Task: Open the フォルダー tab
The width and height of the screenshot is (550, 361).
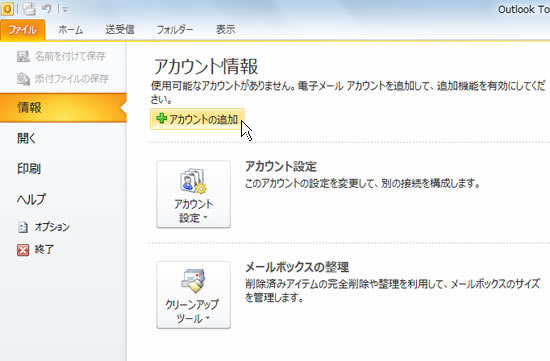Action: (x=175, y=30)
